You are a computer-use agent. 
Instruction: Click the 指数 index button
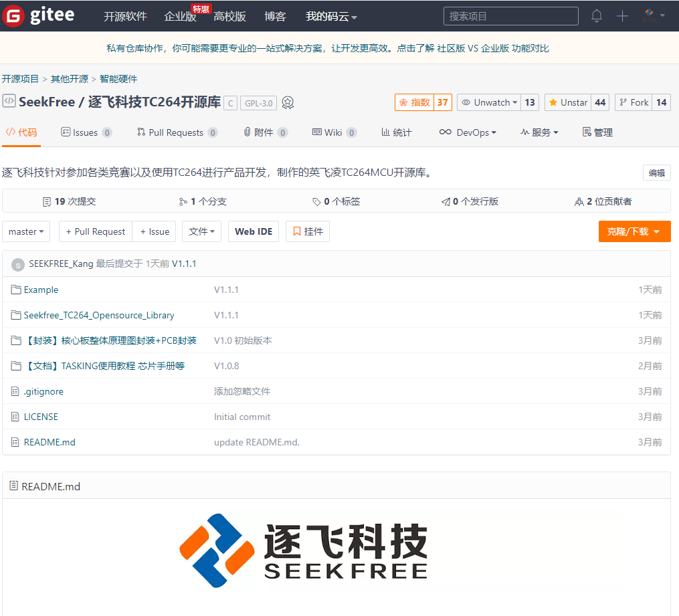point(414,102)
